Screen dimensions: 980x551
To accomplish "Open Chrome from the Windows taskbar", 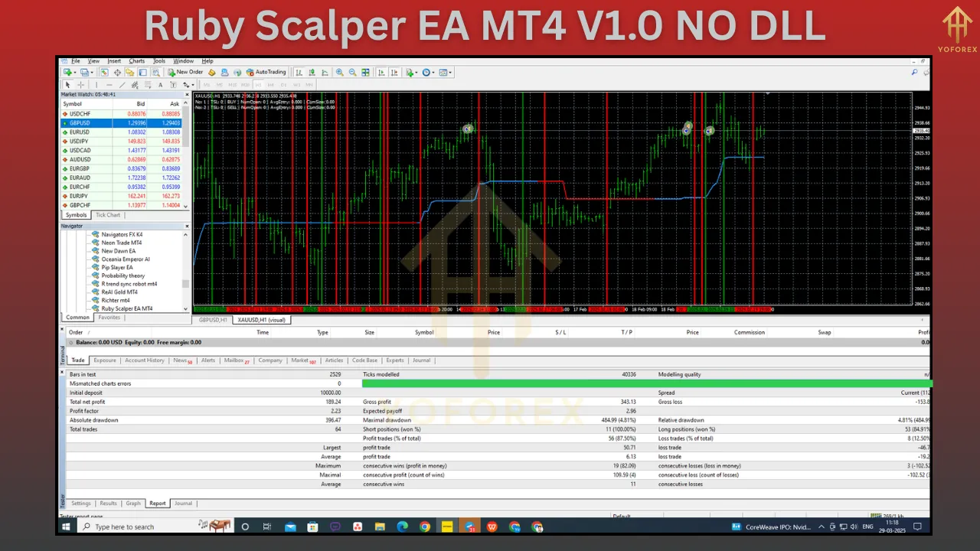I will pos(425,527).
